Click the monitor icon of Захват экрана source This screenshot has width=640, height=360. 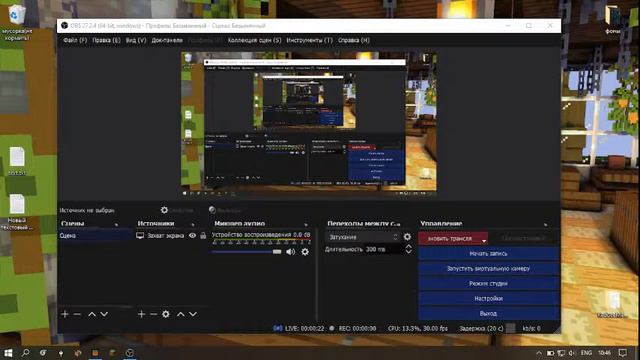coord(140,236)
